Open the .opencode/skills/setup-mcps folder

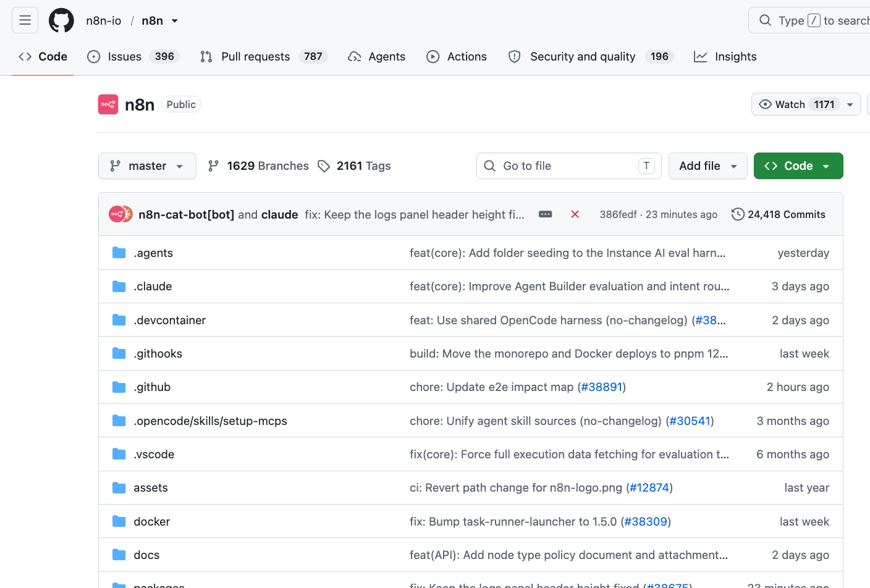click(210, 421)
